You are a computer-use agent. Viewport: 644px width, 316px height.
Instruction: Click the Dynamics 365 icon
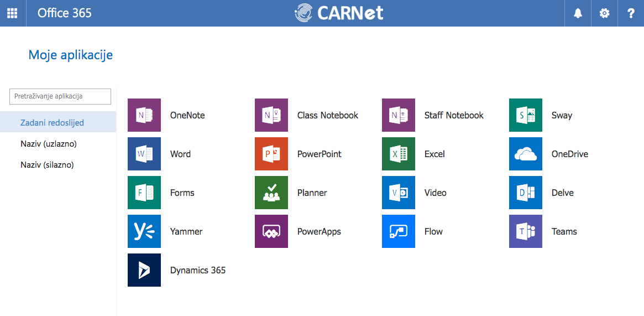[x=144, y=270]
